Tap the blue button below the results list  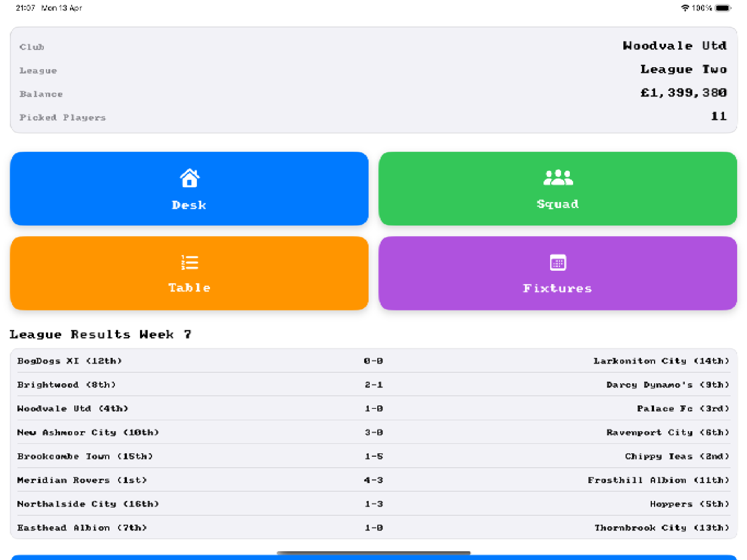point(373,557)
